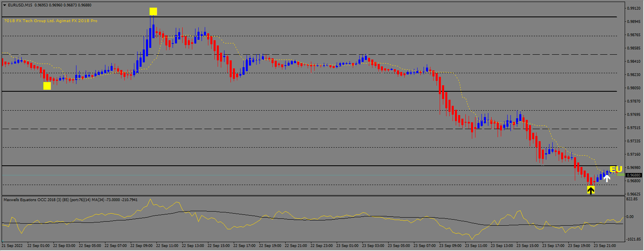This screenshot has width=644, height=251.
Task: Click the 0.00 level on oscillator scale
Action: pos(630,217)
